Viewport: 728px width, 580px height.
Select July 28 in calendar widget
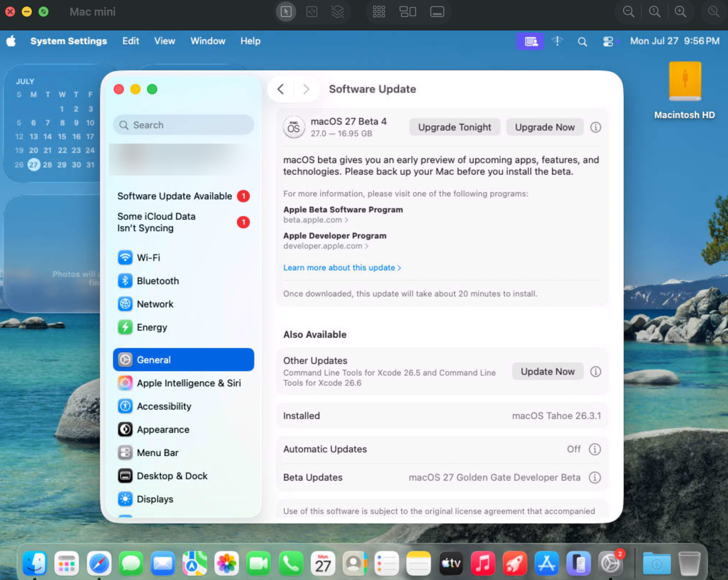(x=47, y=165)
